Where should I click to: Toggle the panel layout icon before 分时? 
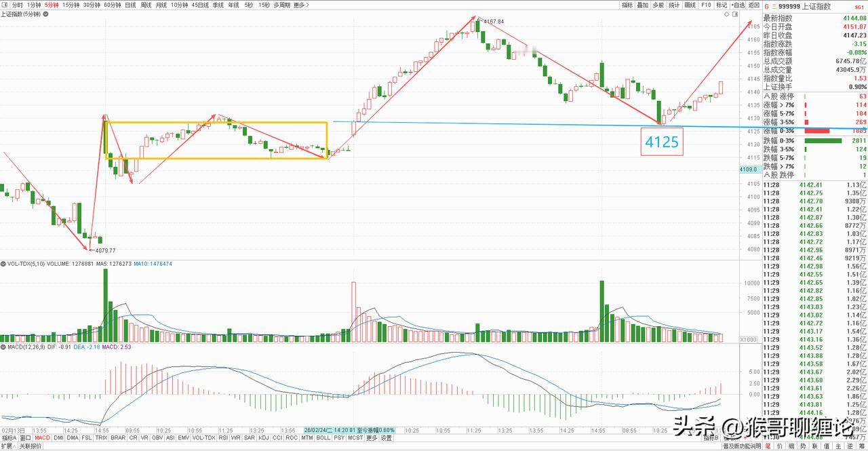(5, 5)
